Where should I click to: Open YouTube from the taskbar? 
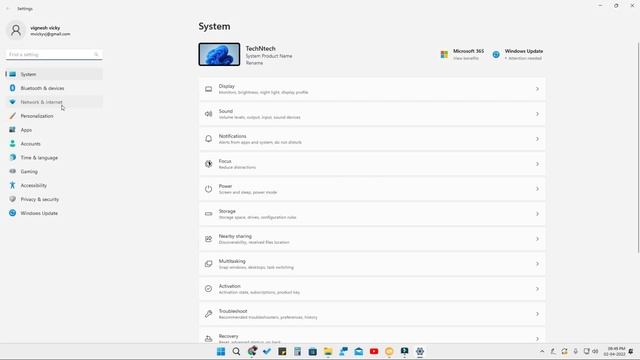point(374,351)
